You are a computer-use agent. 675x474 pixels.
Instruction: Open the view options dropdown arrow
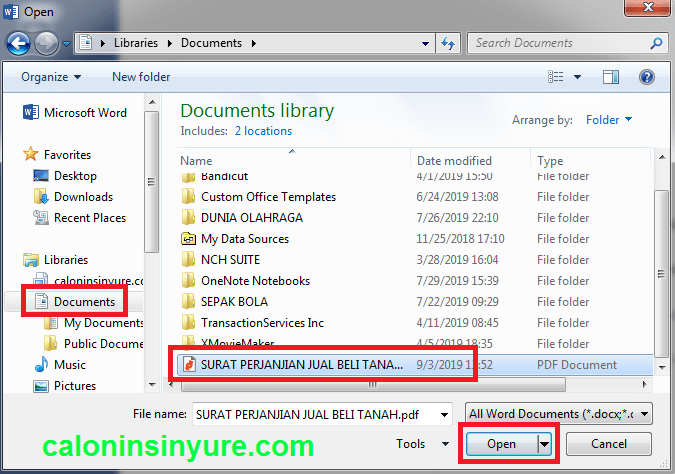[x=577, y=77]
